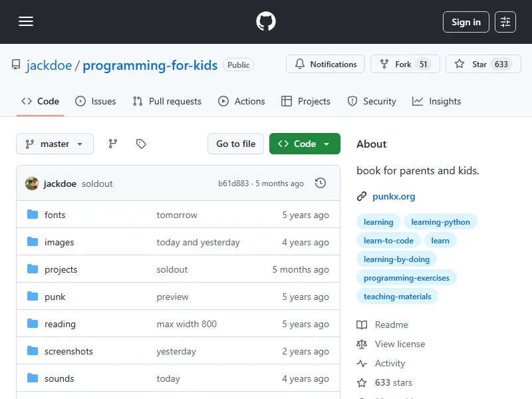Viewport: 532px width, 399px height.
Task: Open the hamburger navigation menu
Action: tap(26, 22)
